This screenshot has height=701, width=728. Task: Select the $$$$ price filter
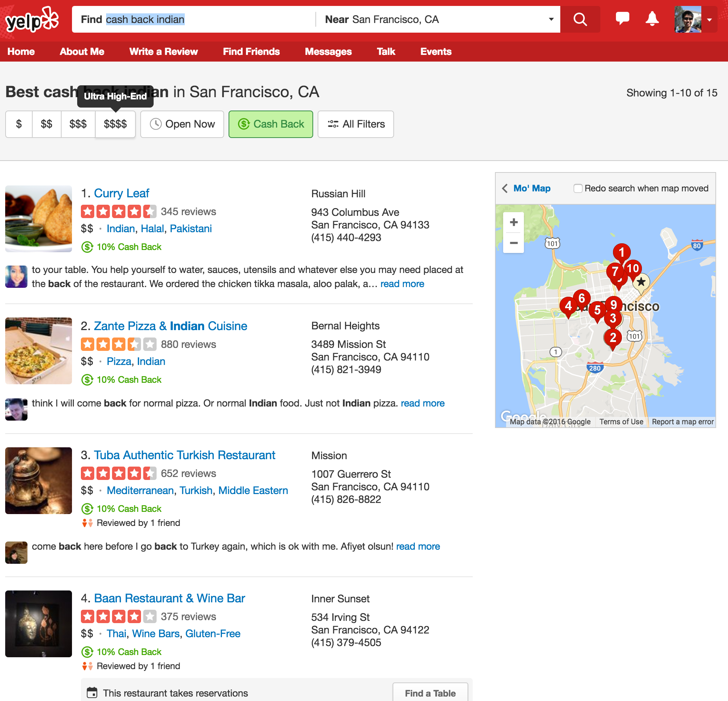[115, 124]
